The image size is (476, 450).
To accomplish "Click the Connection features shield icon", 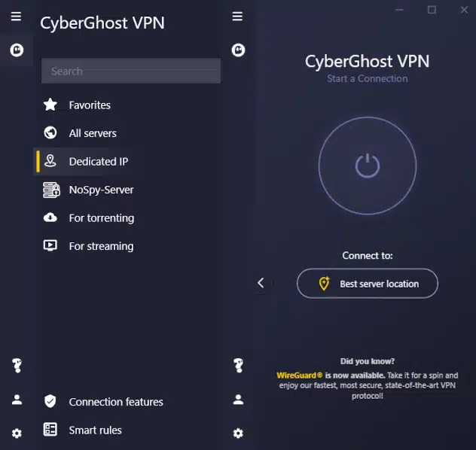I will pyautogui.click(x=50, y=402).
